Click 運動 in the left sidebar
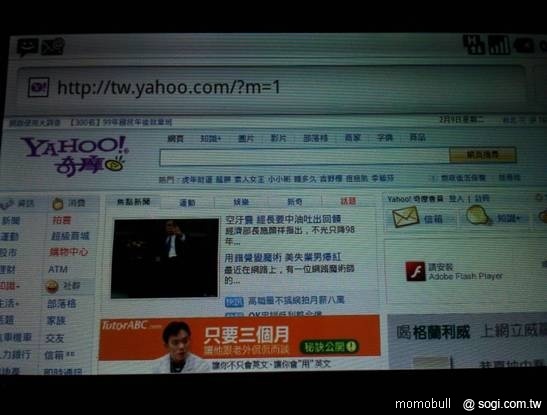 coord(9,237)
